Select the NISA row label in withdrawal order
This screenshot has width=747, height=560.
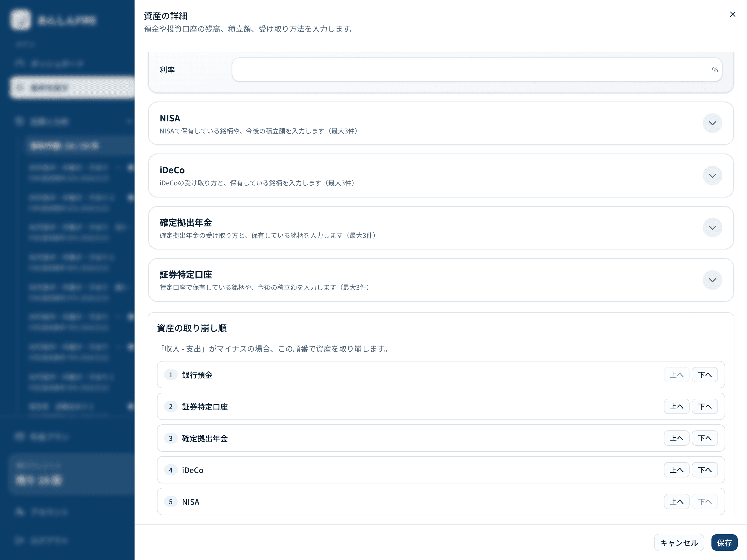[191, 502]
